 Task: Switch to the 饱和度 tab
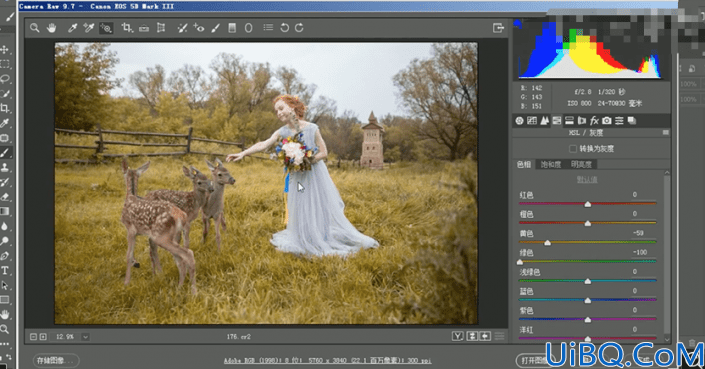[550, 164]
